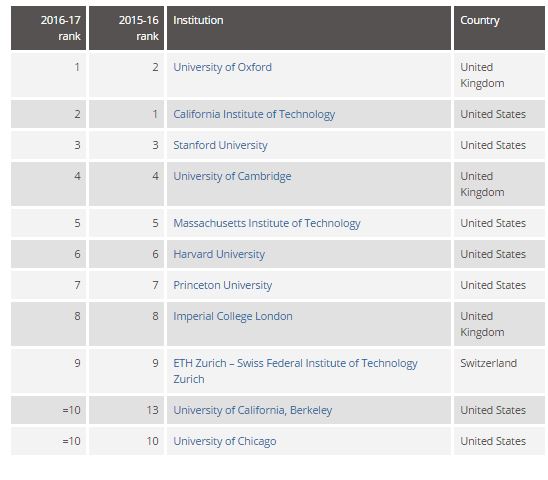Select the Switzerland country cell
The height and width of the screenshot is (480, 548).
tap(499, 371)
